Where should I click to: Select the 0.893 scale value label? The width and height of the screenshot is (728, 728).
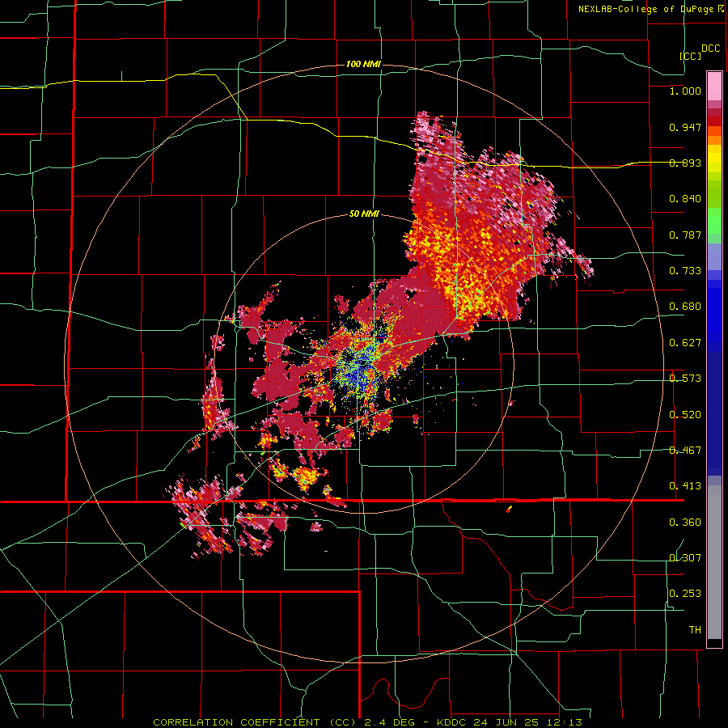point(685,163)
